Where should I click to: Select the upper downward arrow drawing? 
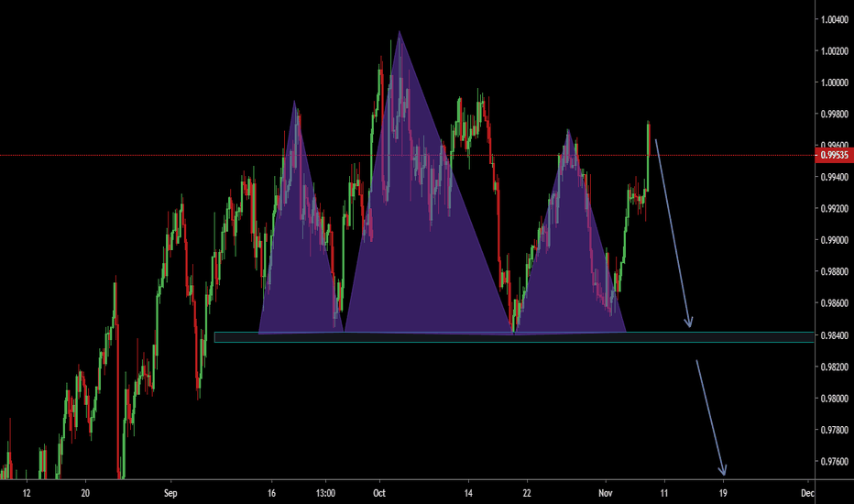(x=673, y=233)
